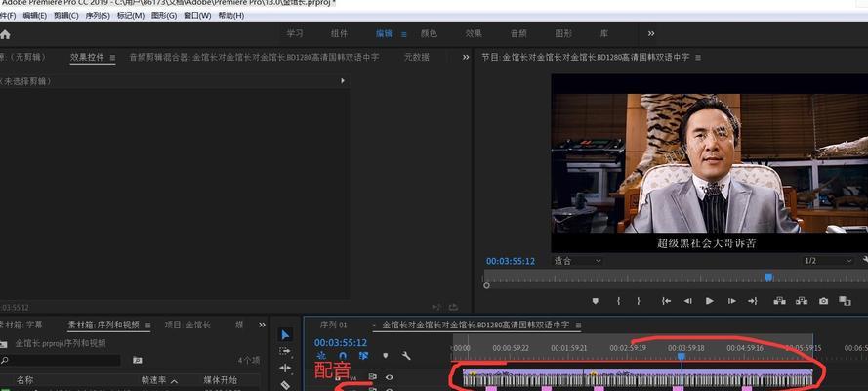Open comparison view button
Screen dimensions: 868x391
point(845,301)
